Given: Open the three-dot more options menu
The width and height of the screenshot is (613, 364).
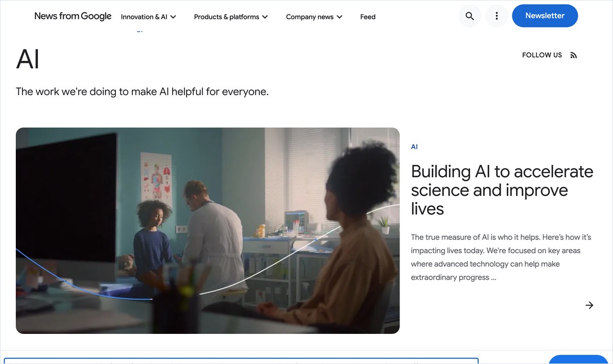Looking at the screenshot, I should [x=497, y=16].
